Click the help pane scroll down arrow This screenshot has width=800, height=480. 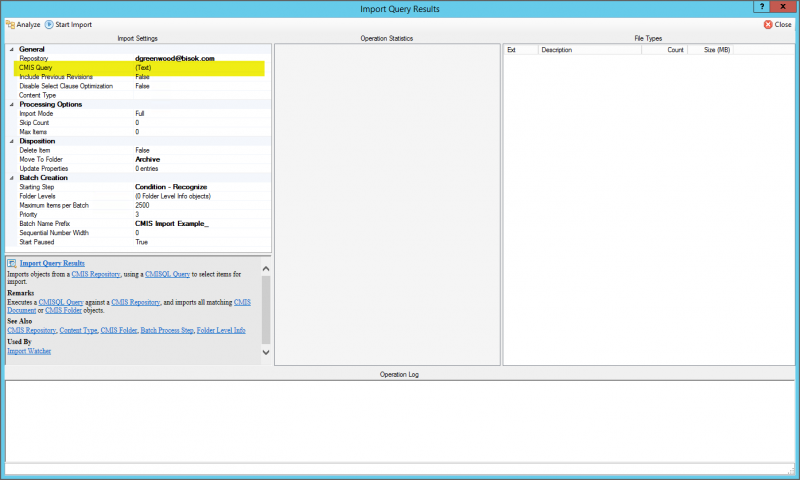tap(266, 352)
